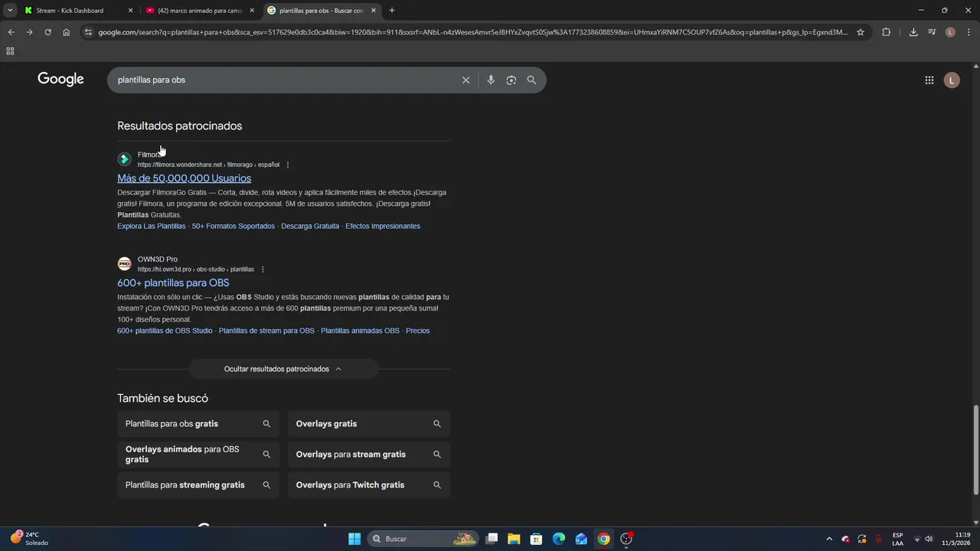The width and height of the screenshot is (980, 551).
Task: Open the Google apps grid
Action: point(929,80)
